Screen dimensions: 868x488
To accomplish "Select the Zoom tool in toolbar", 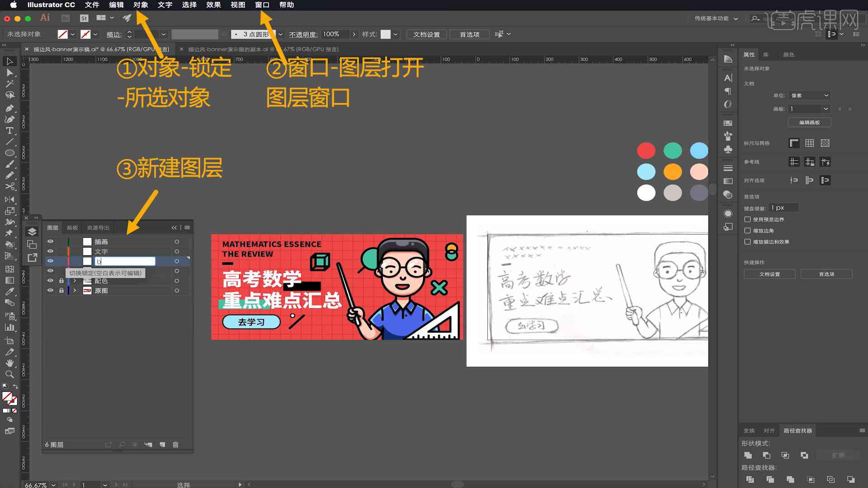I will (9, 373).
